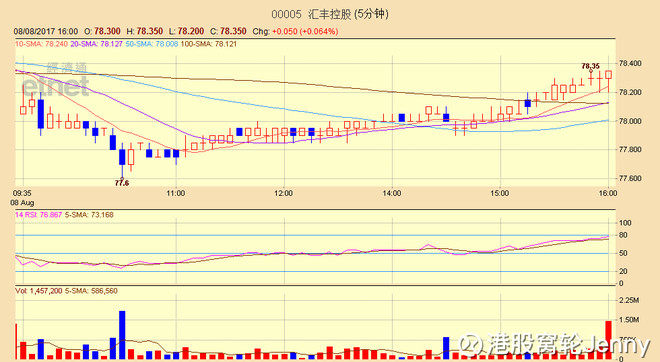660x362 pixels.
Task: Click the last candlestick at 16:00
Action: (x=608, y=75)
